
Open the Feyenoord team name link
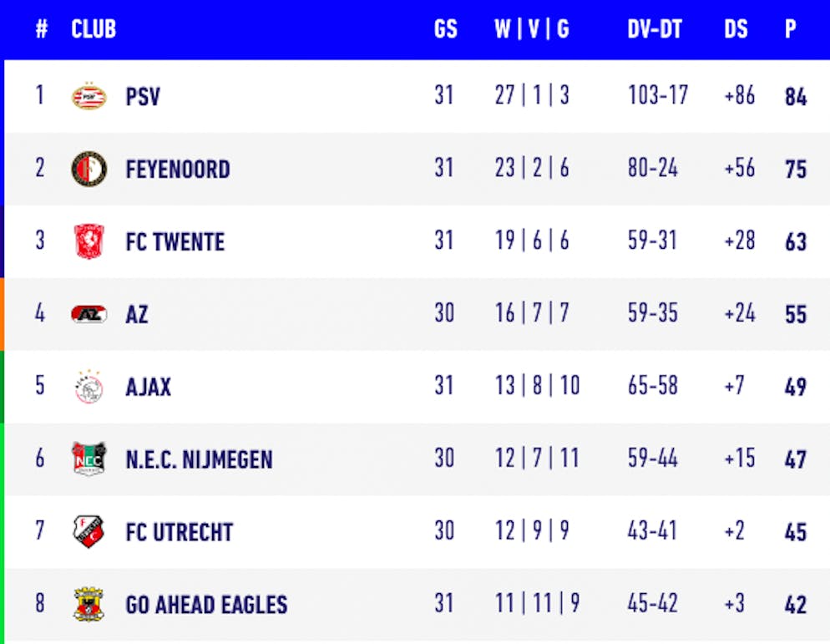point(177,170)
